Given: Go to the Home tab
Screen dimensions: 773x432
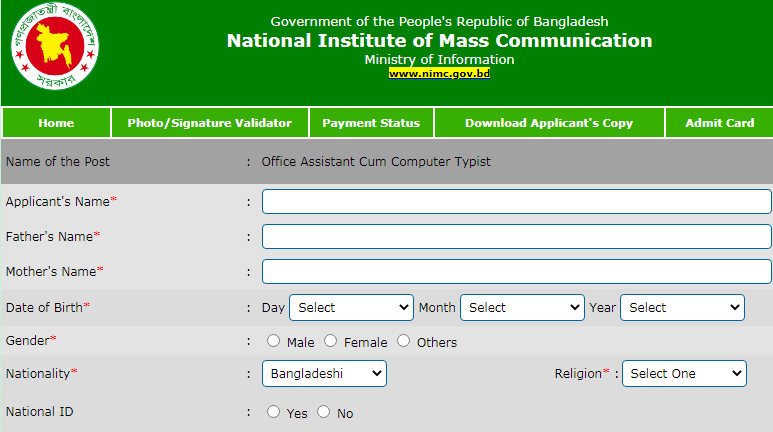Looking at the screenshot, I should [56, 123].
